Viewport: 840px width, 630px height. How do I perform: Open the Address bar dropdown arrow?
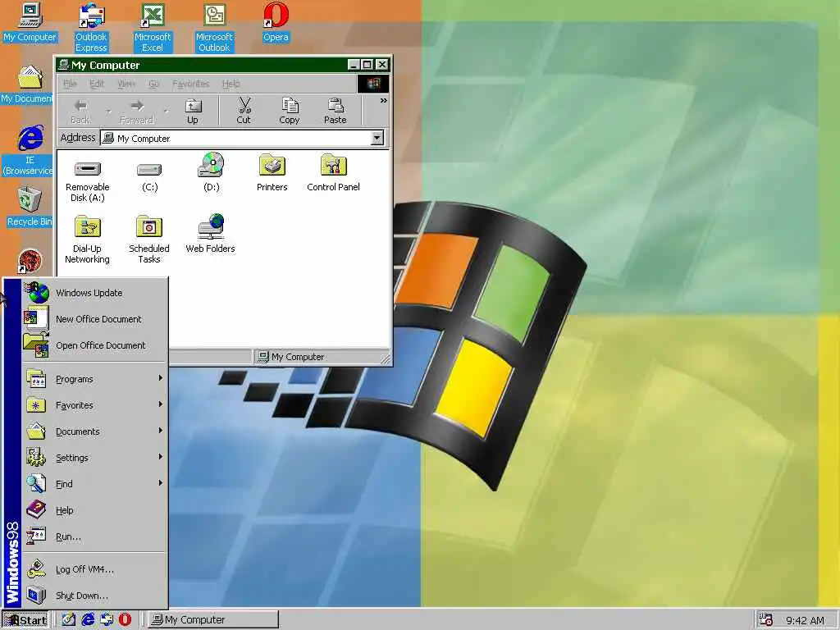(x=377, y=138)
